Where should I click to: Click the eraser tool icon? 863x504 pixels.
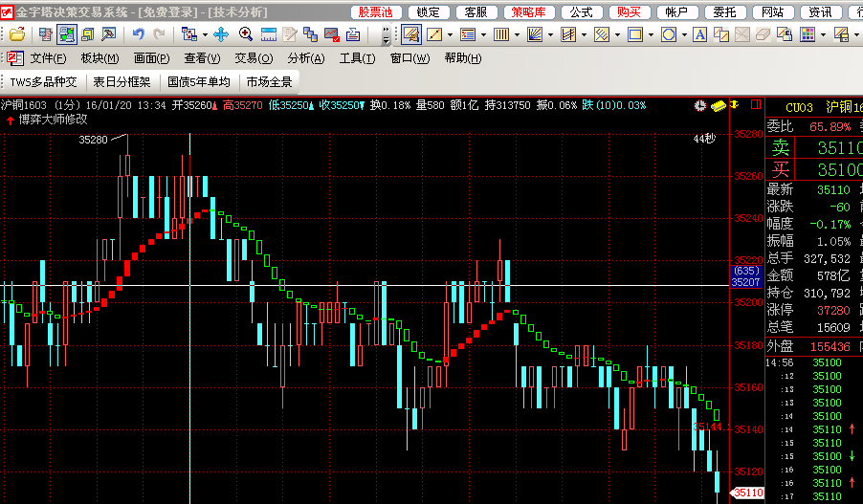(763, 34)
